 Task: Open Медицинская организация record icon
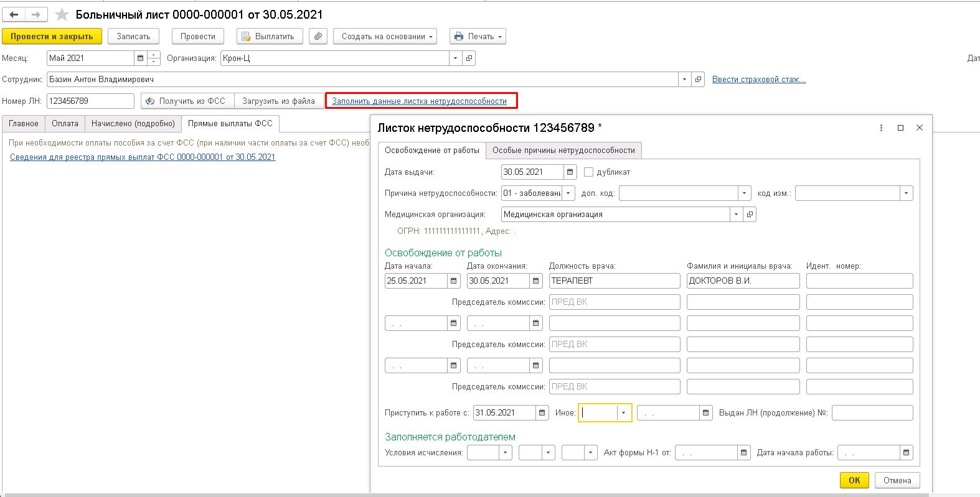750,215
